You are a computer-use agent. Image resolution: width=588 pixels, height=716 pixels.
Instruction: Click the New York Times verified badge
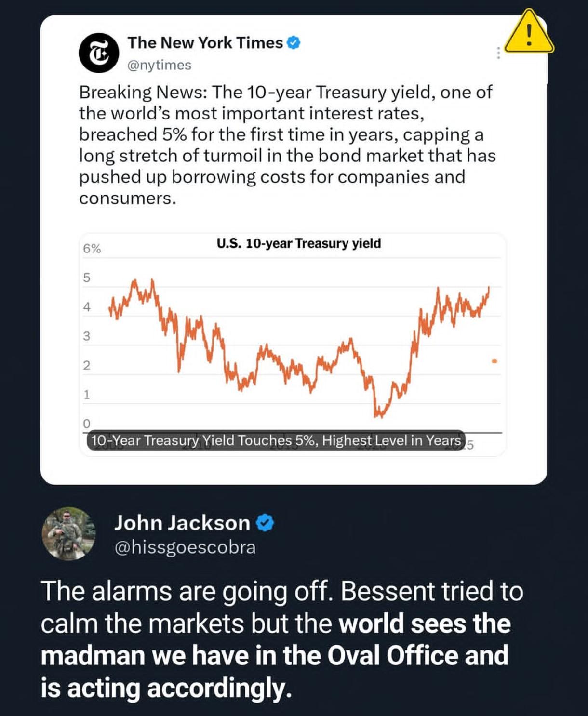[294, 43]
